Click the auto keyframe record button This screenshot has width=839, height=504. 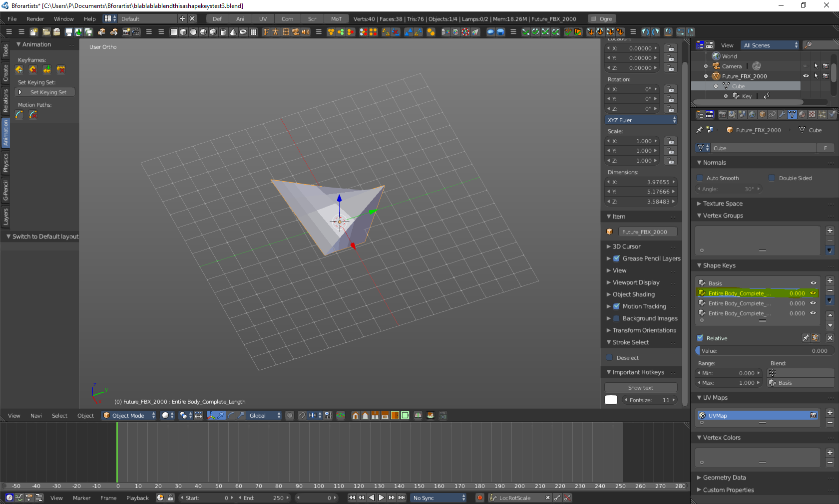coord(479,498)
